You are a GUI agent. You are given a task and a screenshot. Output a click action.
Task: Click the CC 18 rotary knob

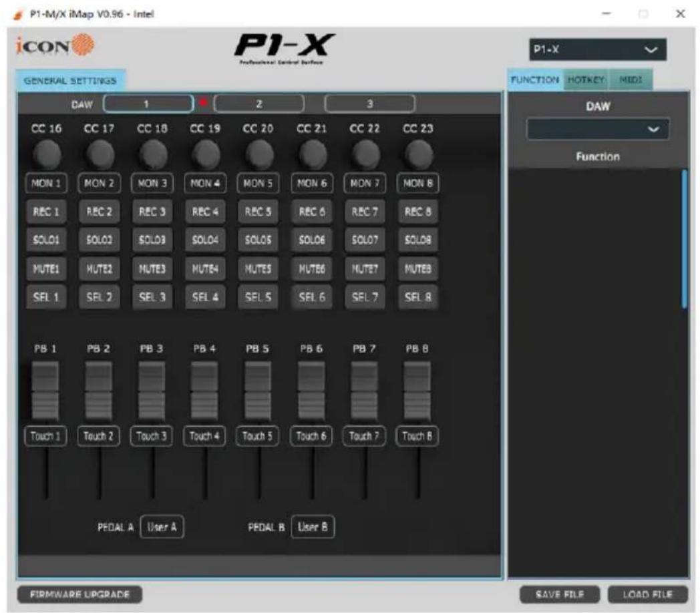pyautogui.click(x=153, y=155)
